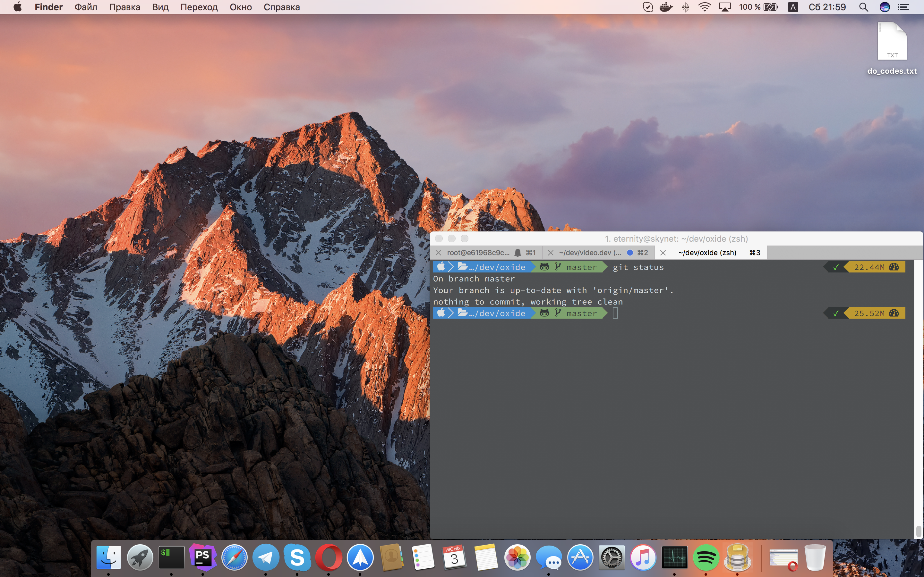This screenshot has height=577, width=924.
Task: Open System Preferences in the dock
Action: 612,557
